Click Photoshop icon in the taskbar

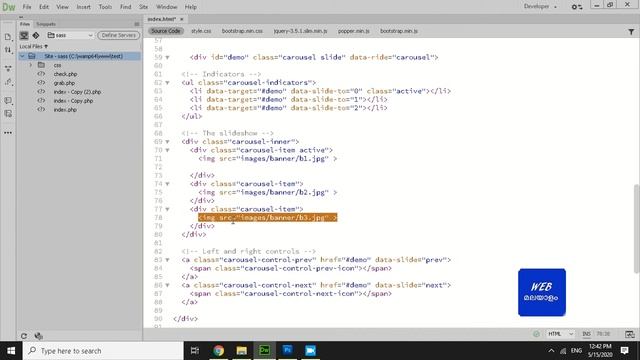[x=287, y=350]
